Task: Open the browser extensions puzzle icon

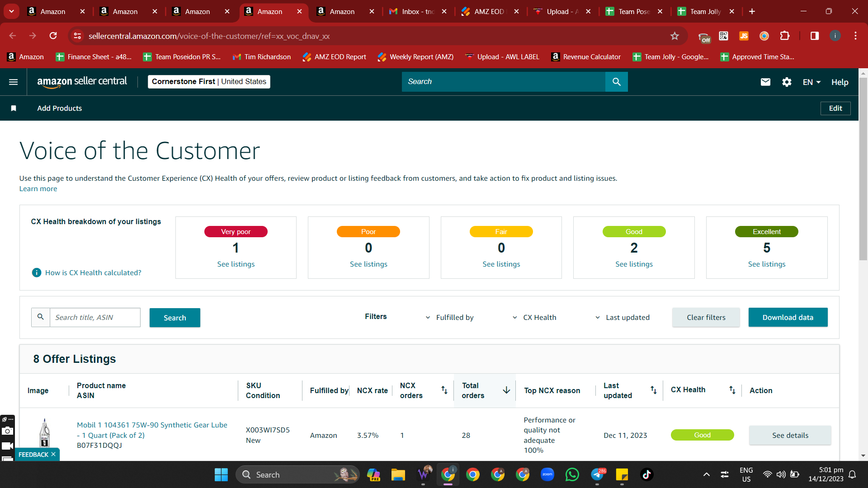Action: click(x=785, y=36)
